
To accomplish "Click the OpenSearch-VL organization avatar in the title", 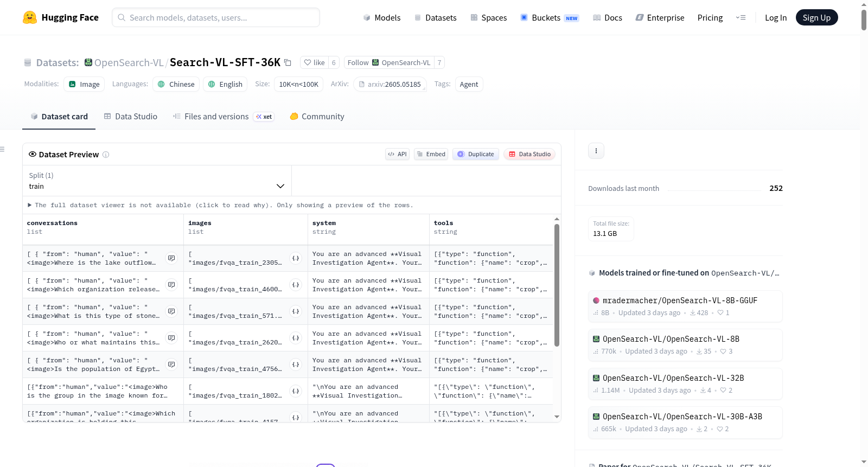I will pyautogui.click(x=88, y=62).
